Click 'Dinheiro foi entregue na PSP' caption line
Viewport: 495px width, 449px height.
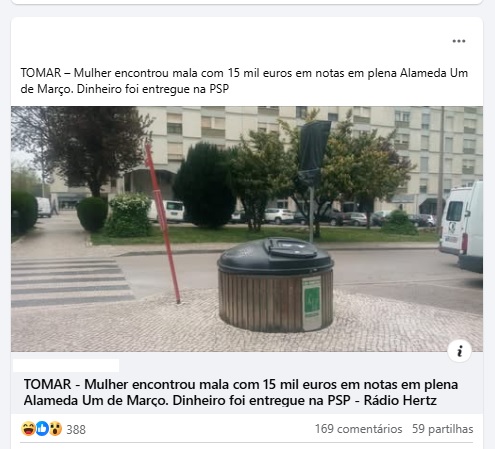tap(153, 89)
